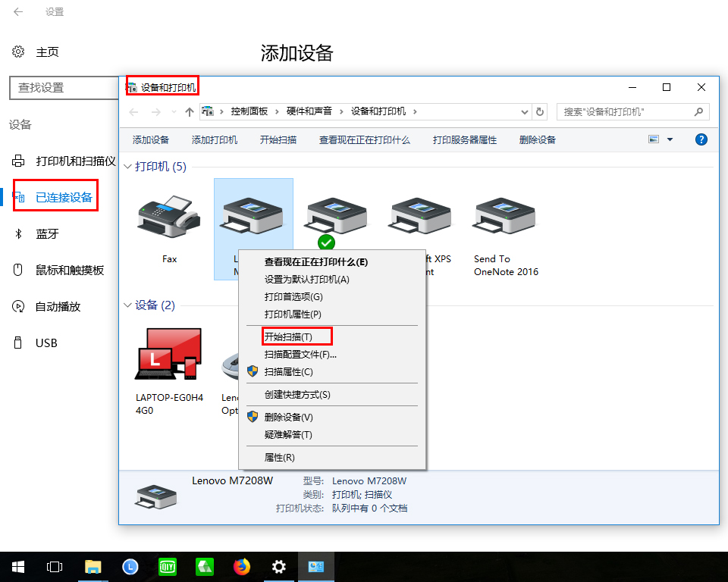The height and width of the screenshot is (582, 728).
Task: Expand the chevron after 硬件和声音 breadcrumb
Action: click(x=341, y=112)
